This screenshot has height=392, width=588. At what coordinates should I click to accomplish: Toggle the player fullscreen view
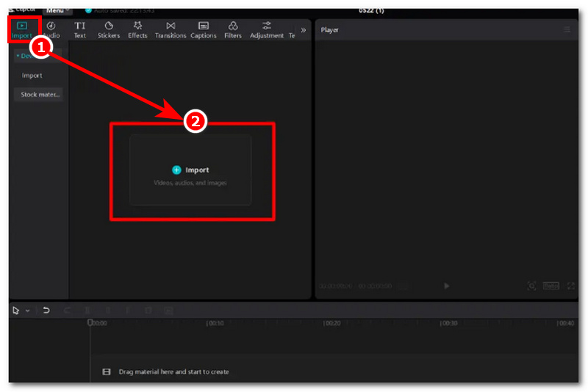570,286
